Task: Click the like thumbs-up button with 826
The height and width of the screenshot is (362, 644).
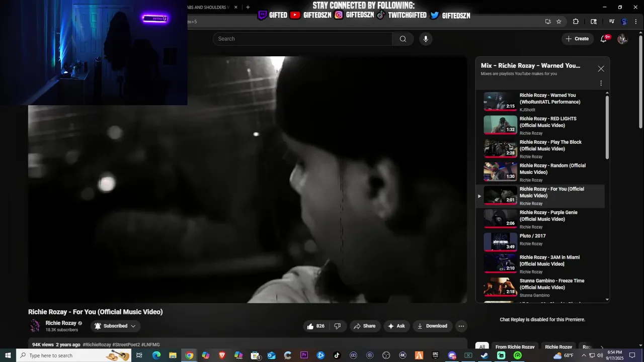Action: point(315,326)
